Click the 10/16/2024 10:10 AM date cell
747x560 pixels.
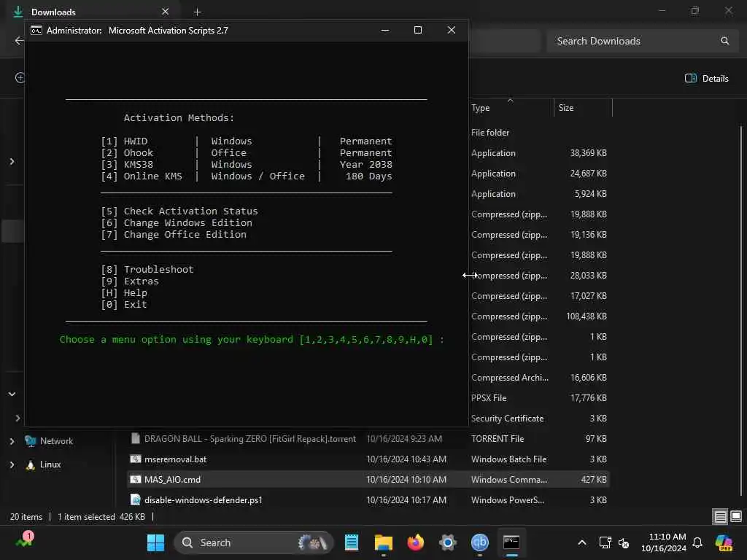[x=406, y=480]
